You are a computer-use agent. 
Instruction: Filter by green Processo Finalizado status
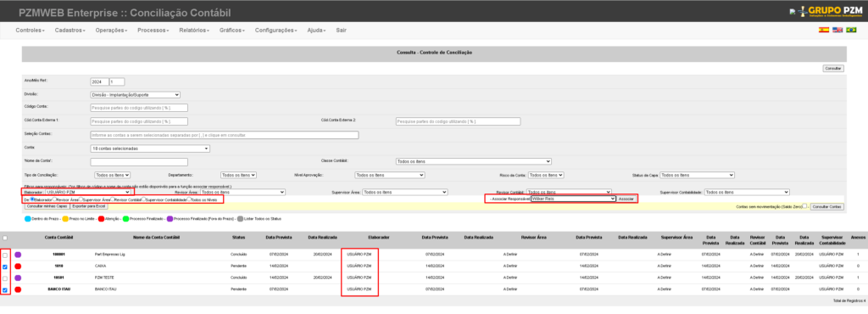click(125, 218)
